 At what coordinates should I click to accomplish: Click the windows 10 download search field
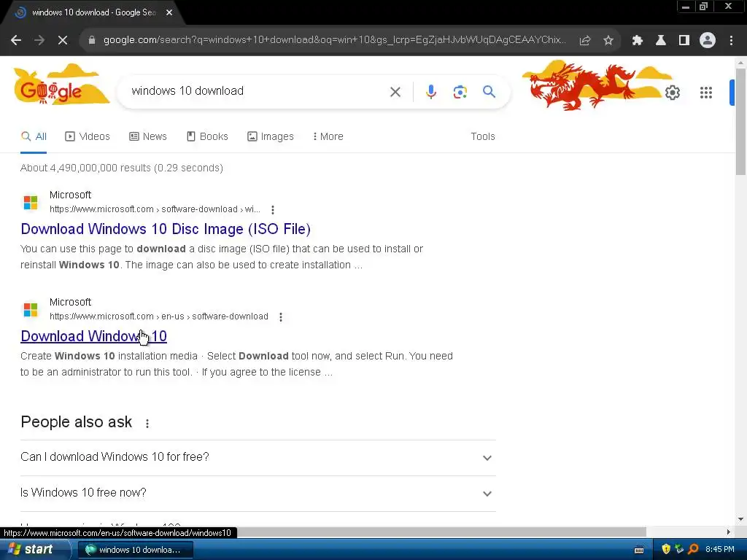258,91
